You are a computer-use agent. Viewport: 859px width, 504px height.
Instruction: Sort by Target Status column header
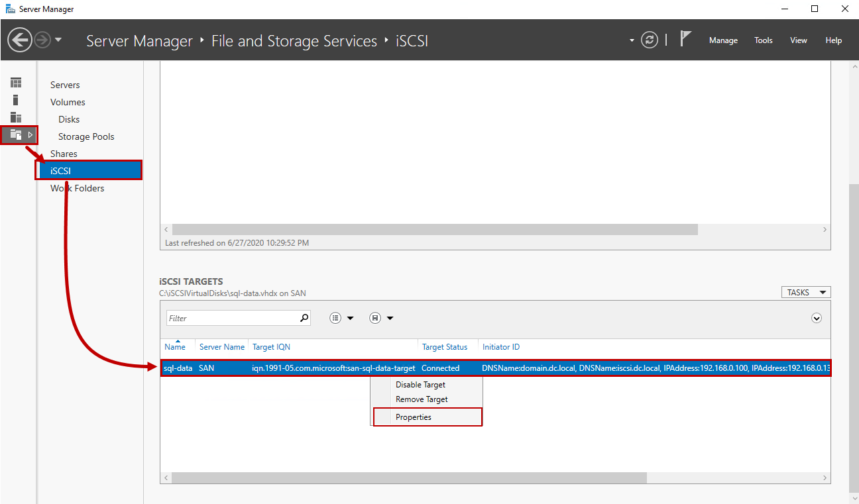point(445,347)
